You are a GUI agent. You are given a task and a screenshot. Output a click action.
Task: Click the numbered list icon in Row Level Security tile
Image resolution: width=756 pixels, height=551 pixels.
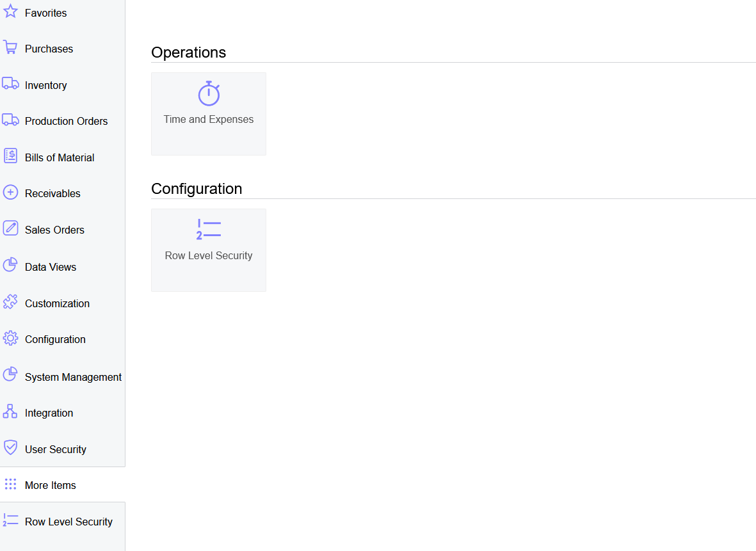tap(209, 230)
